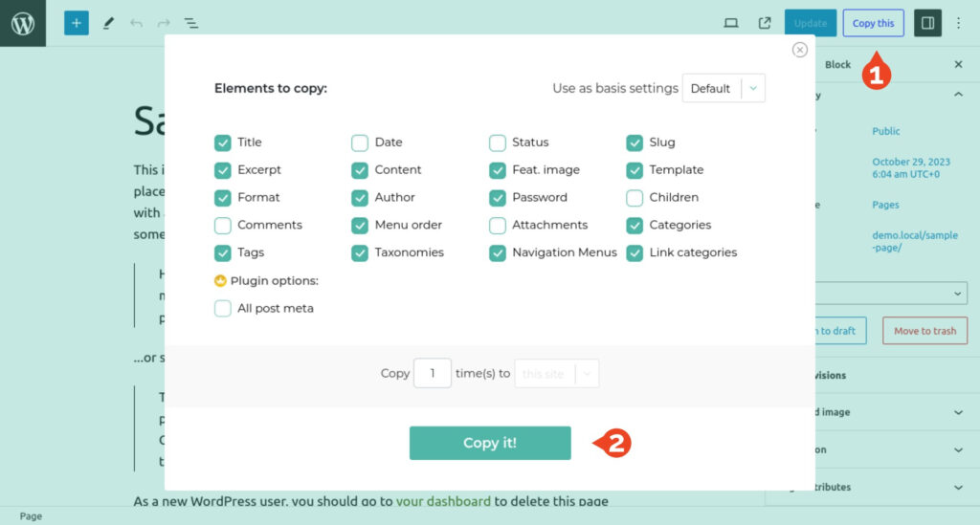Uncheck the Title checkbox
980x525 pixels.
(223, 143)
